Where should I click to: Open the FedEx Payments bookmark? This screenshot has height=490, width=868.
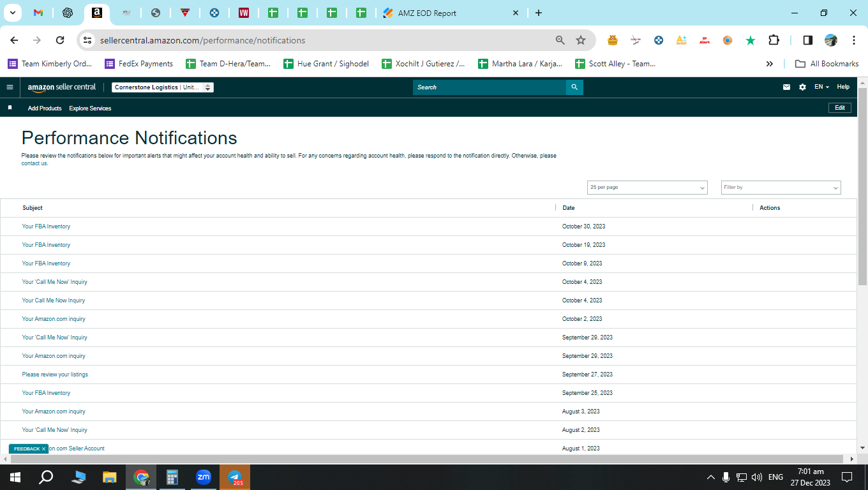138,64
